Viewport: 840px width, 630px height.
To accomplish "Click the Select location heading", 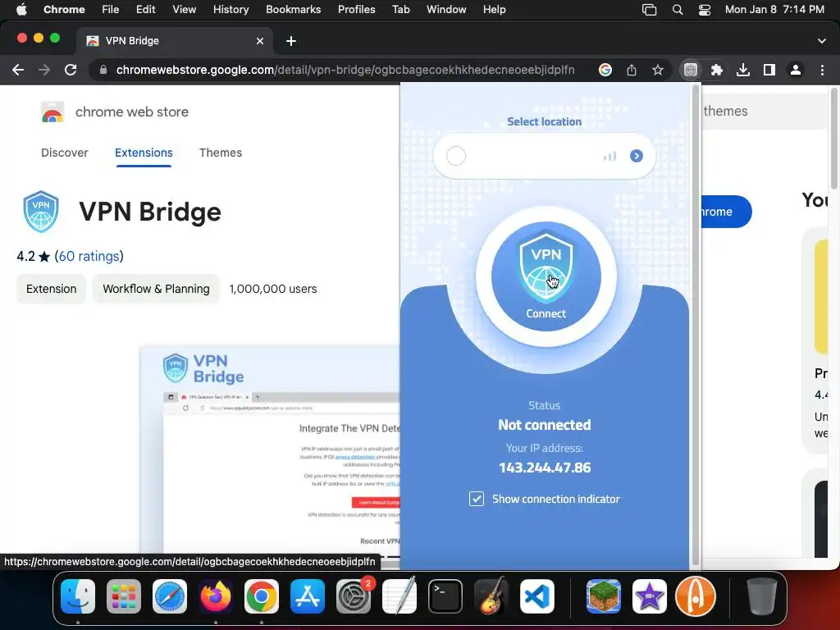I will pyautogui.click(x=545, y=121).
